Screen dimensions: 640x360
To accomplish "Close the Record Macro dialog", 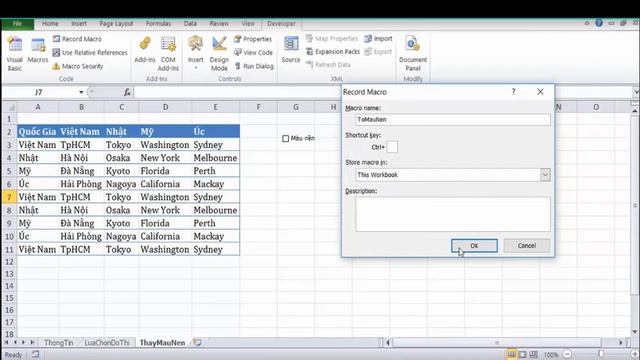I will click(540, 92).
